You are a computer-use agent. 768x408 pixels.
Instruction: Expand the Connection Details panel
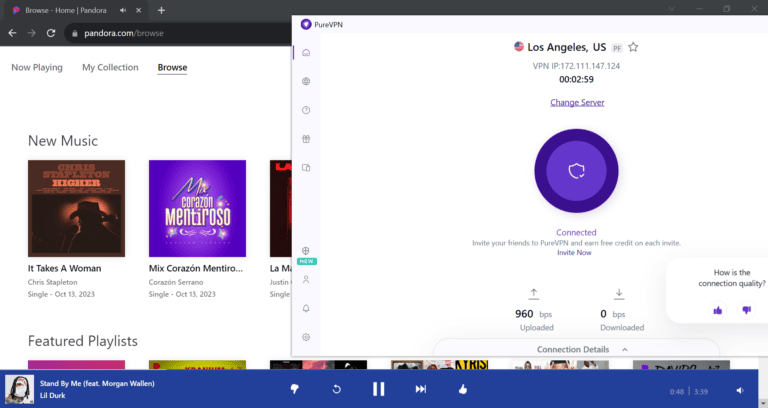tap(580, 349)
